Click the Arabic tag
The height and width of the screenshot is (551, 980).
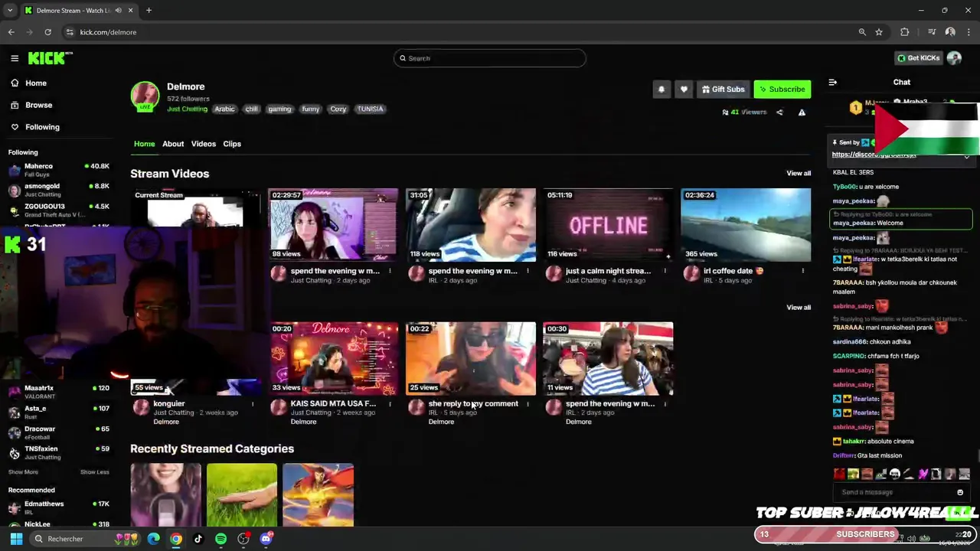[x=224, y=109]
